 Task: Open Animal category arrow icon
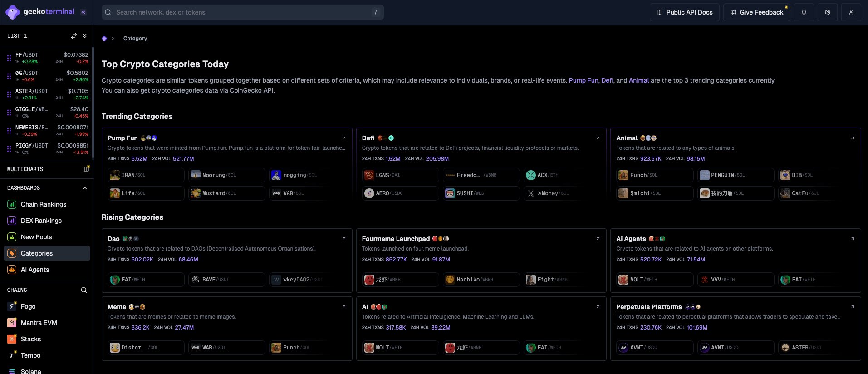point(853,138)
